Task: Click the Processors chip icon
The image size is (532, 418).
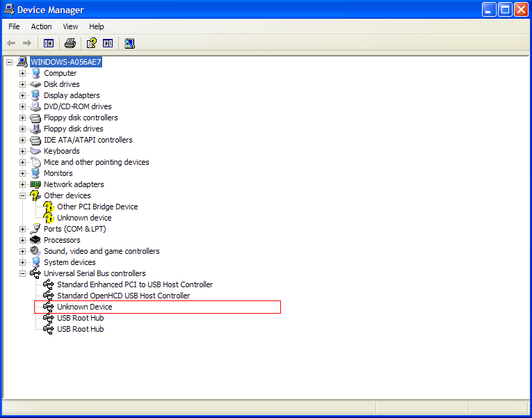Action: click(35, 240)
